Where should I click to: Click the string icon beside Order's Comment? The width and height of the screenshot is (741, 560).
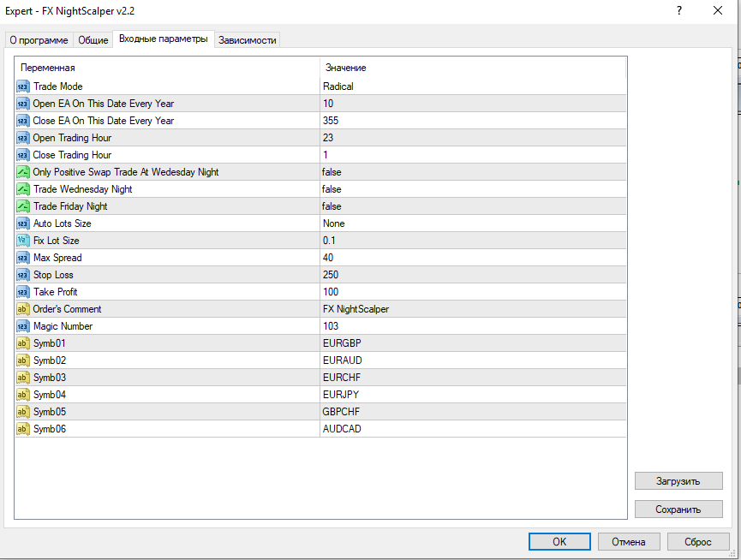(x=22, y=309)
